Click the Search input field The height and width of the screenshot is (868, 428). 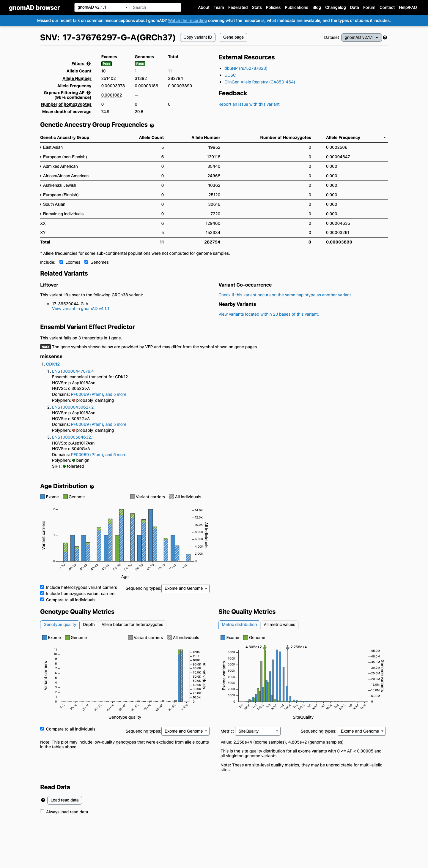[155, 7]
